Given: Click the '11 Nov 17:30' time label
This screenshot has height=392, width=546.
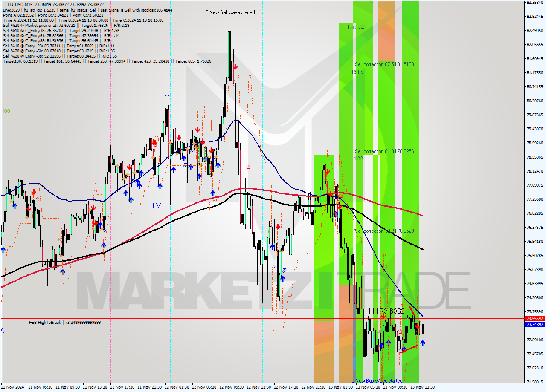Looking at the screenshot, I should (x=122, y=388).
